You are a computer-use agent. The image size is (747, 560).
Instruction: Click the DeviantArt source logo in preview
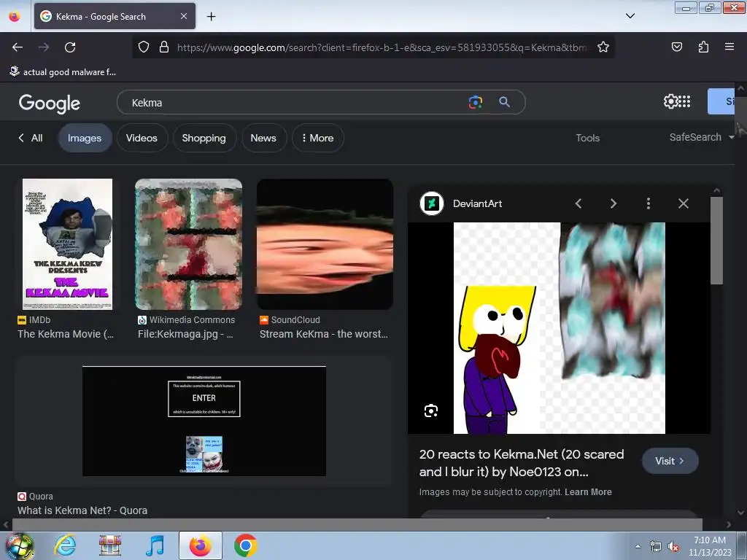point(432,204)
